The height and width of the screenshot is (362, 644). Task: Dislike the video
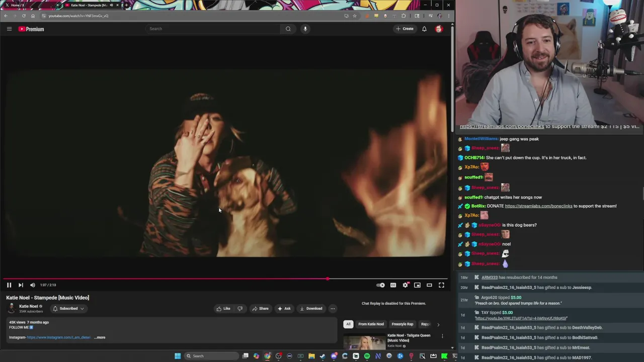240,309
